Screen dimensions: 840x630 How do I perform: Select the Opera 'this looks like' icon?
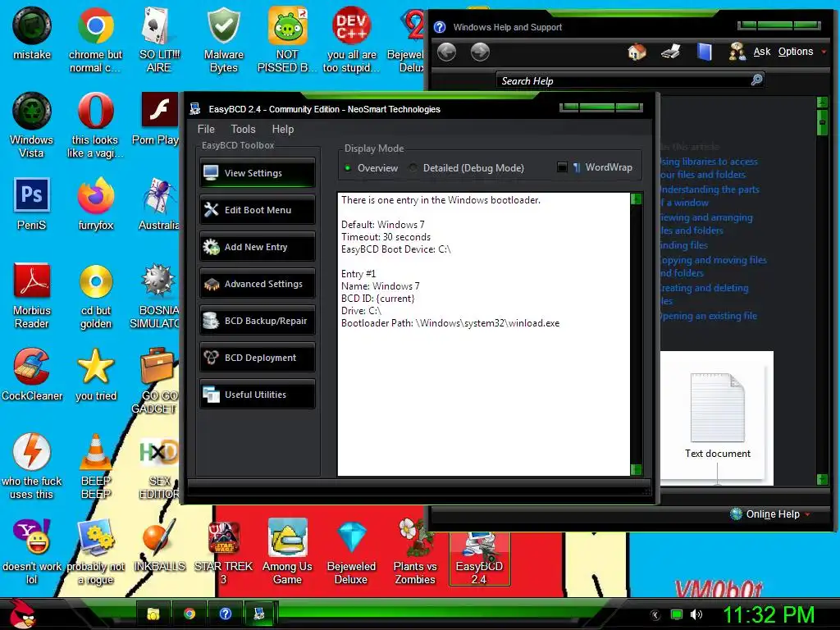(x=95, y=126)
